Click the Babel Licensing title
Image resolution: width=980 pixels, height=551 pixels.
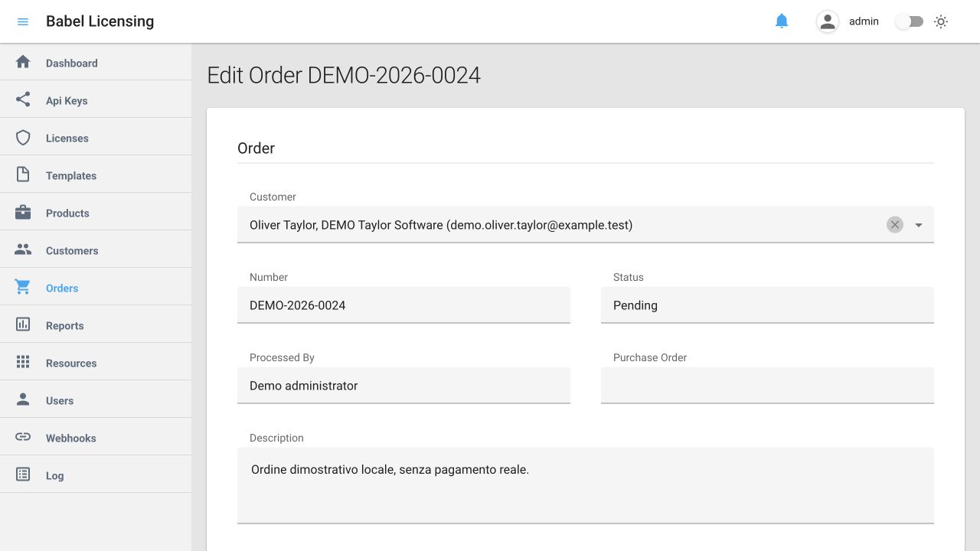100,21
